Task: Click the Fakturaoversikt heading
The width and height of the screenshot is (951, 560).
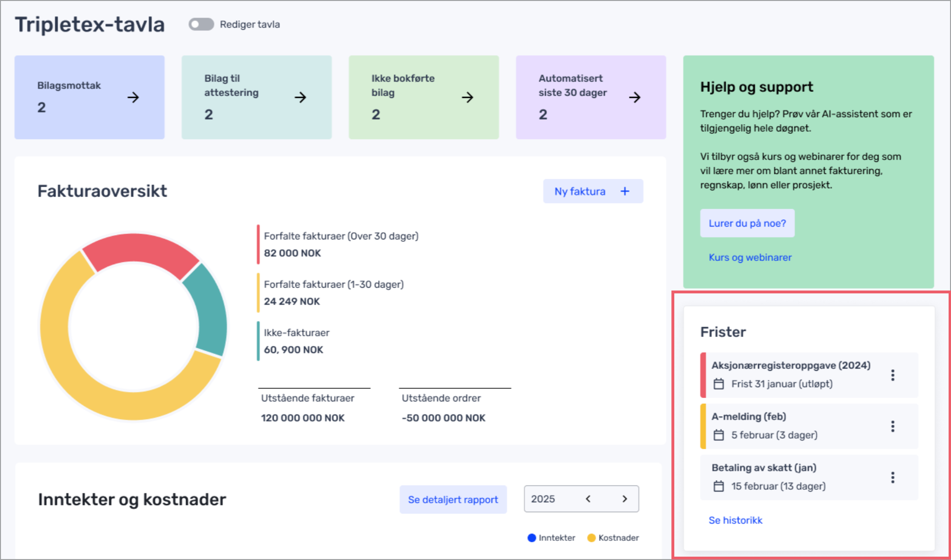Action: [102, 191]
